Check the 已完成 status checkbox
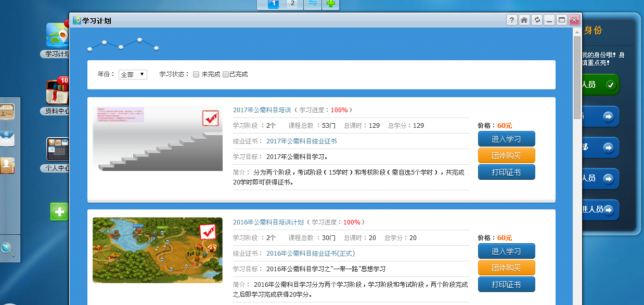Image resolution: width=644 pixels, height=305 pixels. tap(226, 74)
